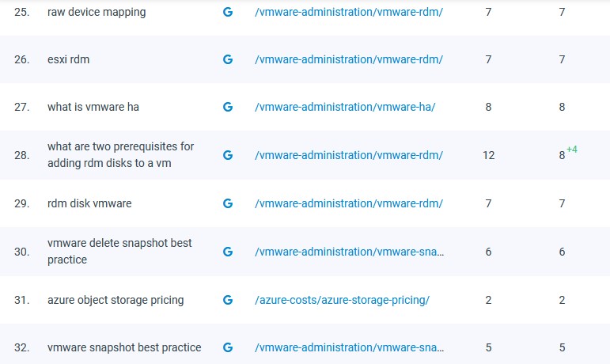Click the +4 position change indicator
This screenshot has height=364, width=610.
click(x=572, y=150)
